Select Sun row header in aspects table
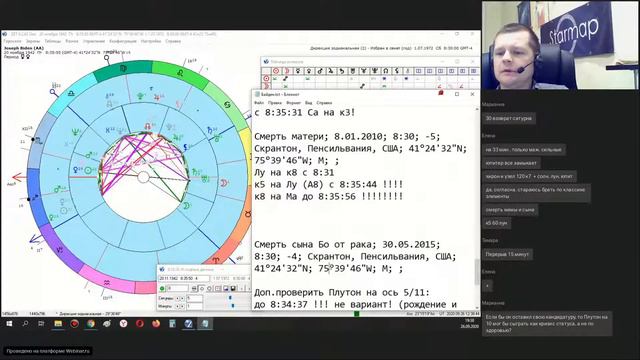 [x=267, y=78]
